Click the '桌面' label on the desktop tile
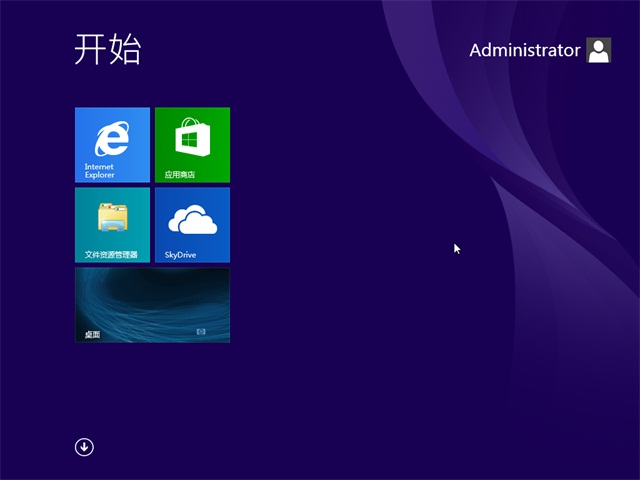Image resolution: width=640 pixels, height=480 pixels. pyautogui.click(x=92, y=335)
